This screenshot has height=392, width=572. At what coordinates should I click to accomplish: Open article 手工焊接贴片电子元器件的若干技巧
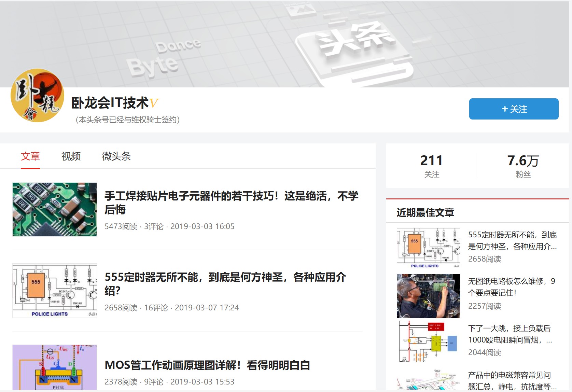232,202
